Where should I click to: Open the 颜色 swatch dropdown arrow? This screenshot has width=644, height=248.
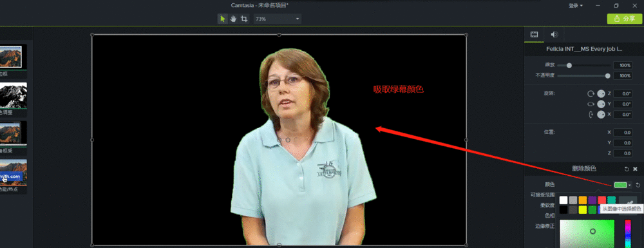click(630, 186)
